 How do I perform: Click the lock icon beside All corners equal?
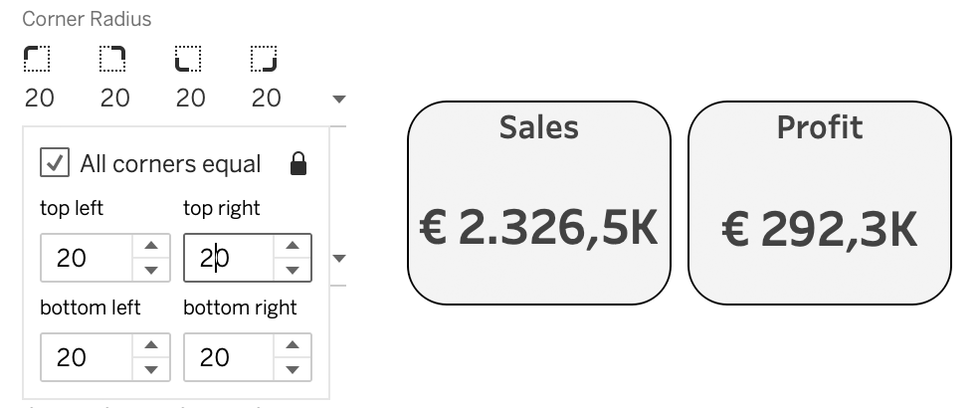point(297,164)
